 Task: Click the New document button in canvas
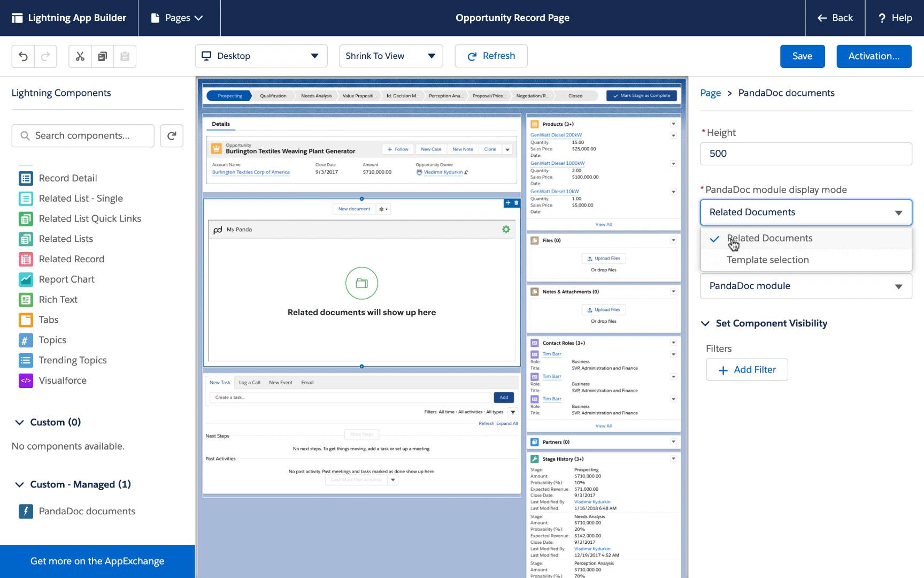tap(354, 209)
